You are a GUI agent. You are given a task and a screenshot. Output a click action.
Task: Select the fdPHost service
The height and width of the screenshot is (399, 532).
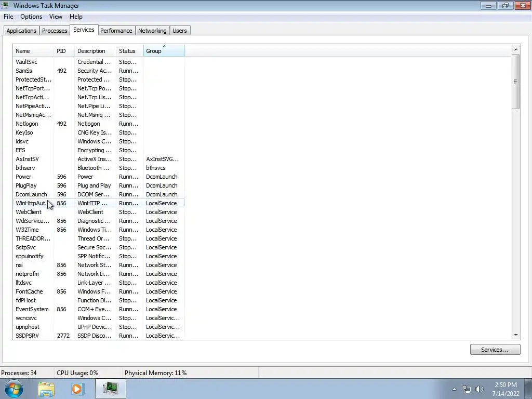click(x=26, y=300)
